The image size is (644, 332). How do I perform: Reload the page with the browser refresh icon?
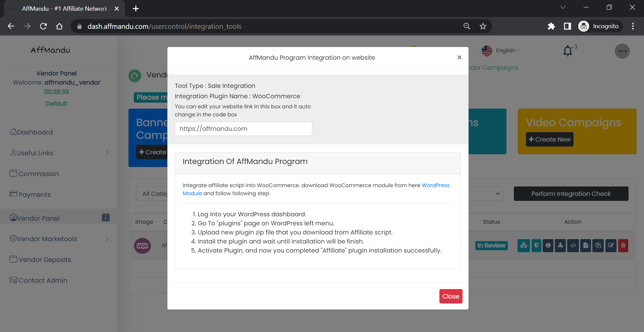(x=43, y=26)
